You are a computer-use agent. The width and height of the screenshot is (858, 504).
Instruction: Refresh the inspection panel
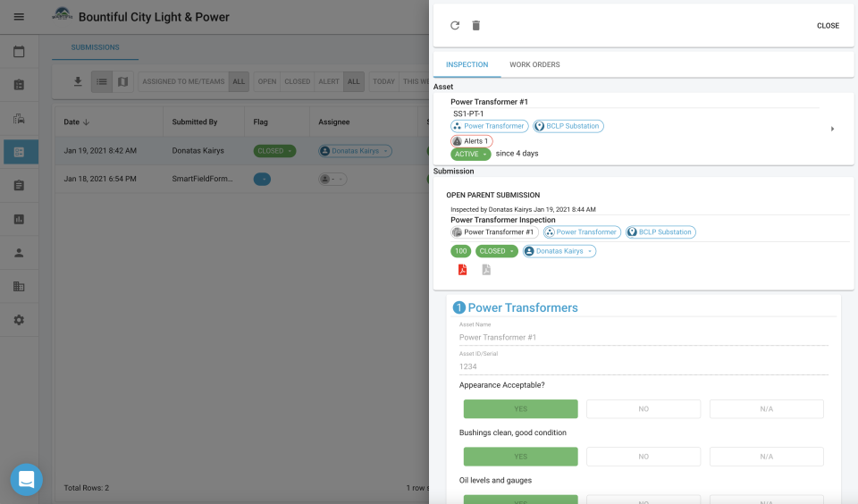click(455, 26)
